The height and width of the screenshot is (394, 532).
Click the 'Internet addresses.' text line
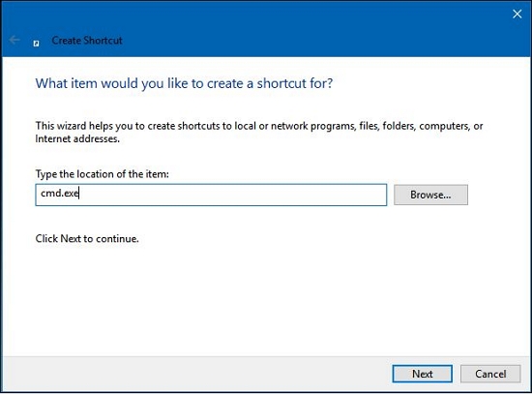coord(77,138)
